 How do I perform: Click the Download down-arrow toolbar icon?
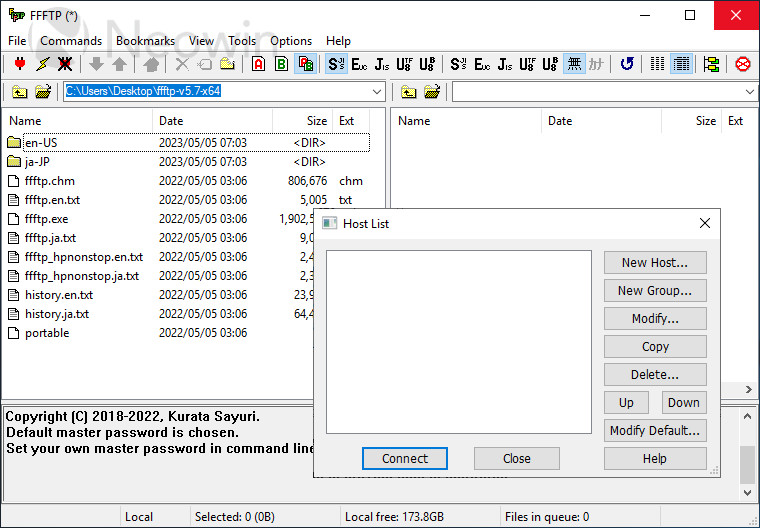pos(96,64)
